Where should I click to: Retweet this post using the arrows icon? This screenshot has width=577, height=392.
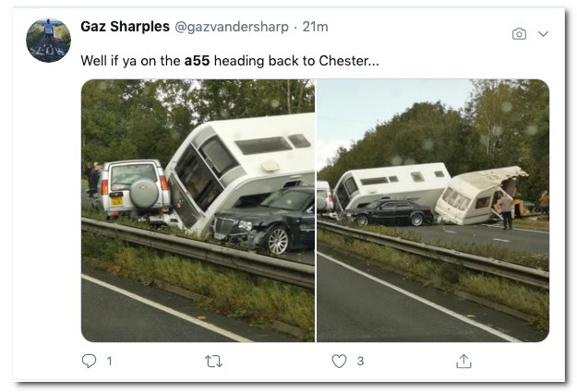point(213,362)
